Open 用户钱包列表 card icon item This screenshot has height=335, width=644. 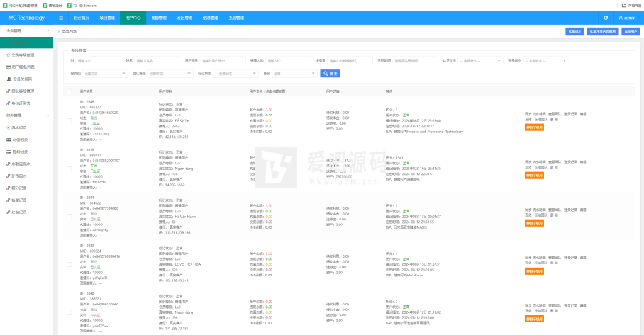tap(26, 67)
